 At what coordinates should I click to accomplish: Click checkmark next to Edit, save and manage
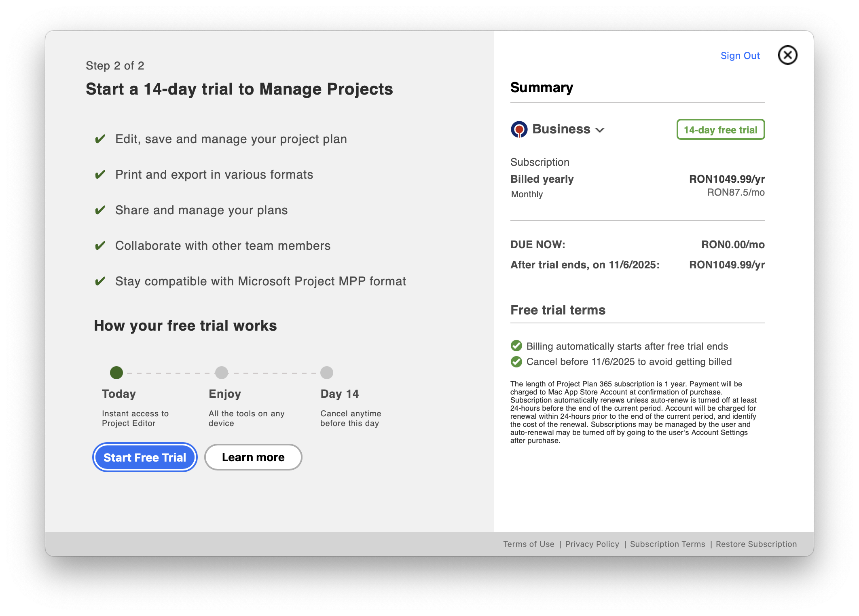(100, 139)
